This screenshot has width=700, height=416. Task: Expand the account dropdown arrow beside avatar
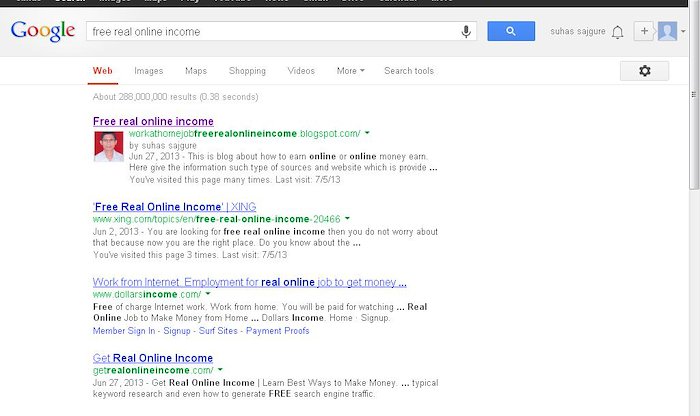point(683,32)
